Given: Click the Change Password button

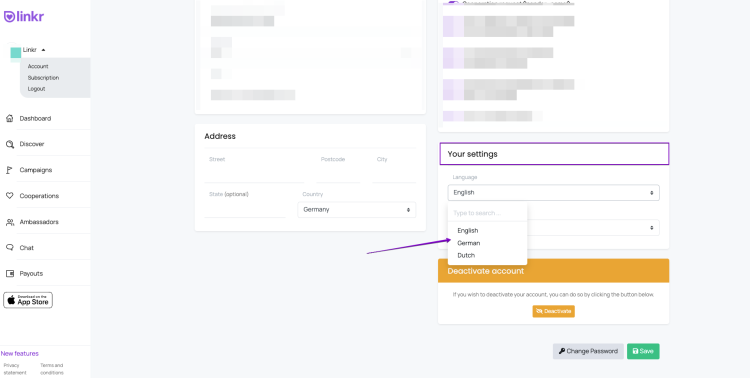Looking at the screenshot, I should pos(588,351).
